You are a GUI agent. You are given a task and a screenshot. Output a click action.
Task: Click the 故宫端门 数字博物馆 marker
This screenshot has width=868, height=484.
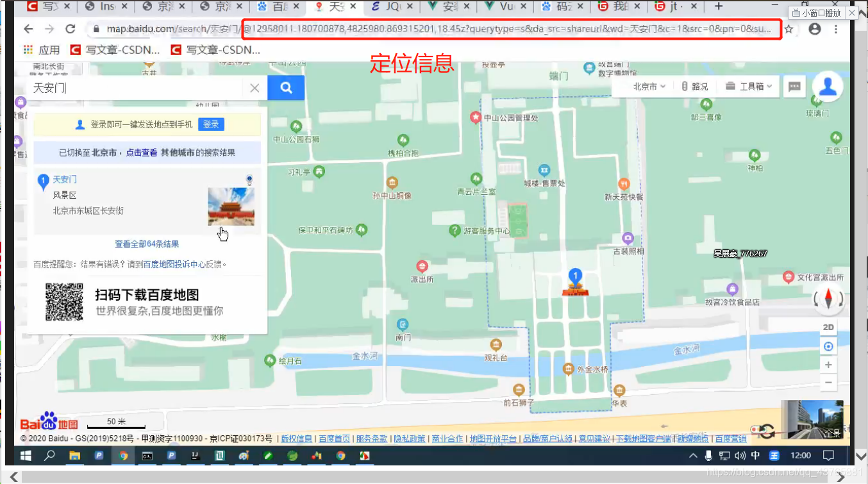(589, 68)
